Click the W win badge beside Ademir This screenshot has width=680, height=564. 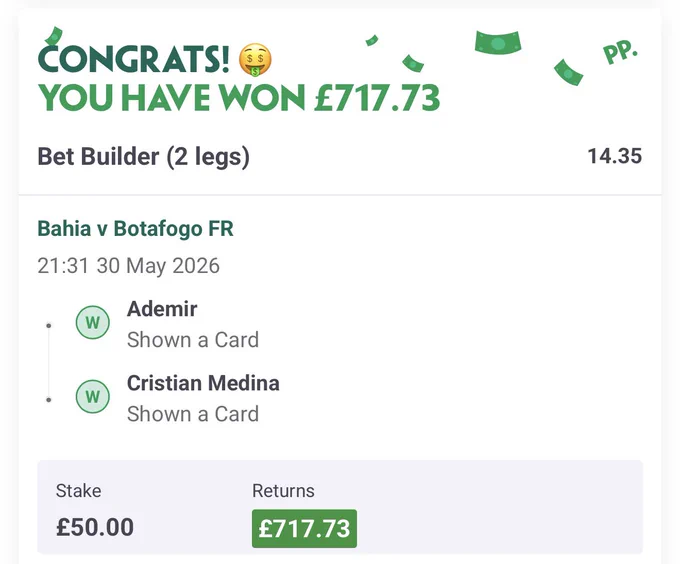tap(92, 323)
